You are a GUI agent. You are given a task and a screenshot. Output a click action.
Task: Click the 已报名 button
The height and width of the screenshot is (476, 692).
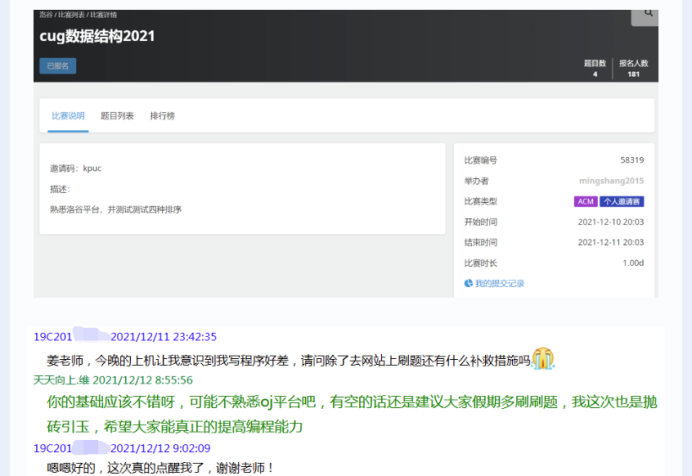coord(57,66)
